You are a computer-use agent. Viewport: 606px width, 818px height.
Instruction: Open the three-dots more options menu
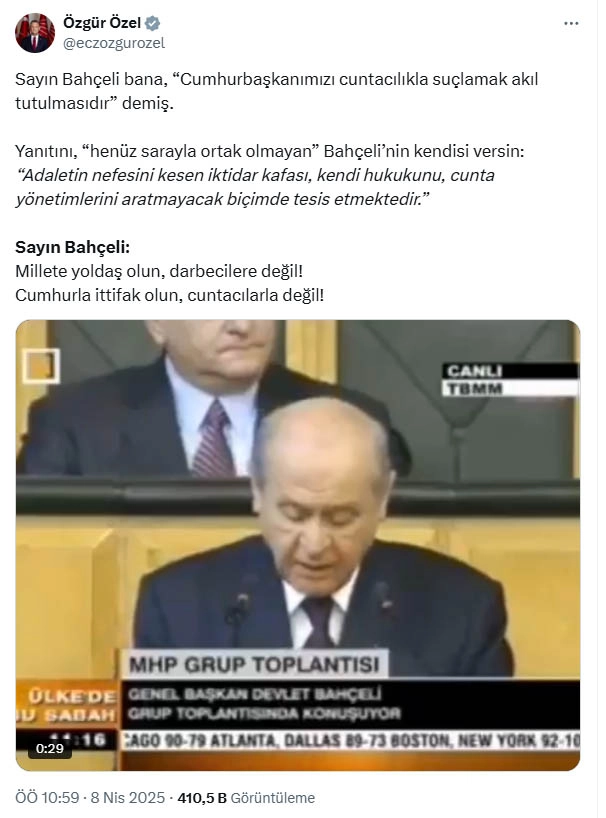571,23
